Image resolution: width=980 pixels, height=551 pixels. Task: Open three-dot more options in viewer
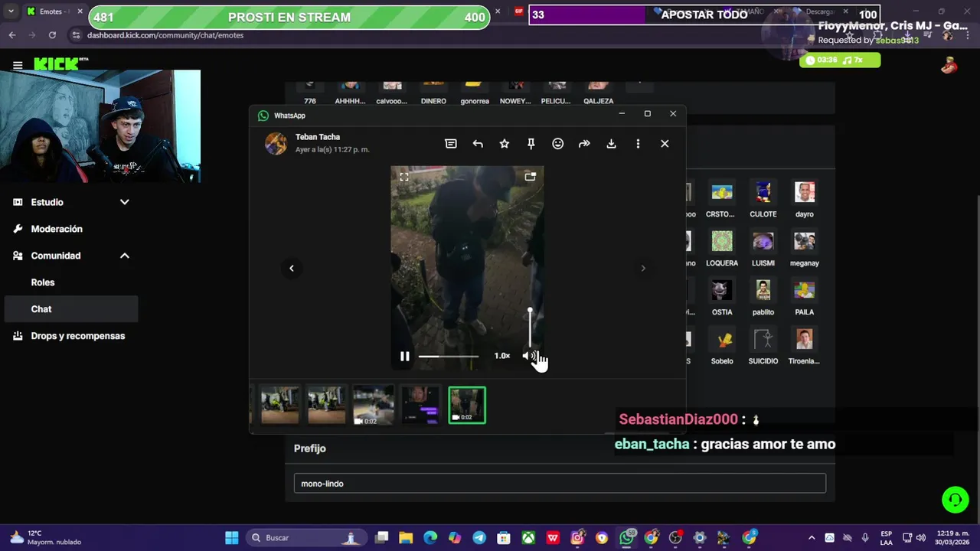pyautogui.click(x=638, y=144)
